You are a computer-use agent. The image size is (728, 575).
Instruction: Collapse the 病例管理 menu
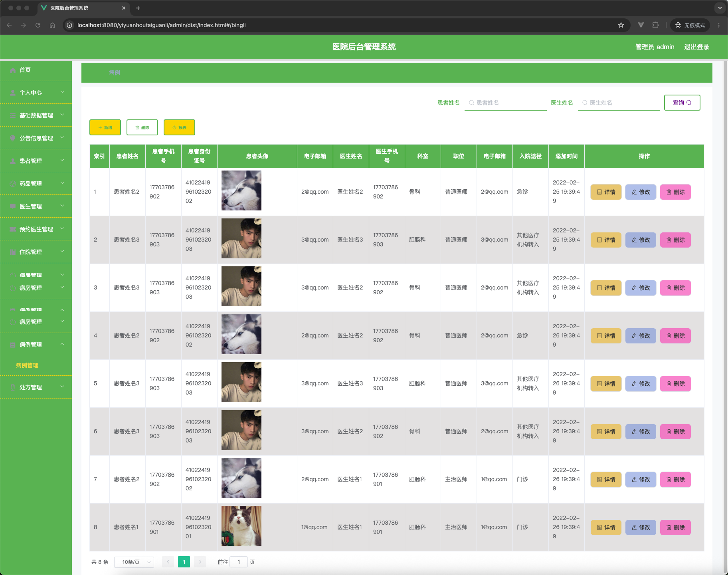(x=36, y=345)
